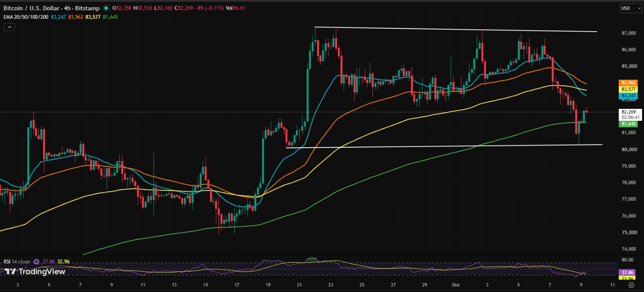The height and width of the screenshot is (292, 644).
Task: Click the 79,000 price scale label
Action: tap(629, 166)
